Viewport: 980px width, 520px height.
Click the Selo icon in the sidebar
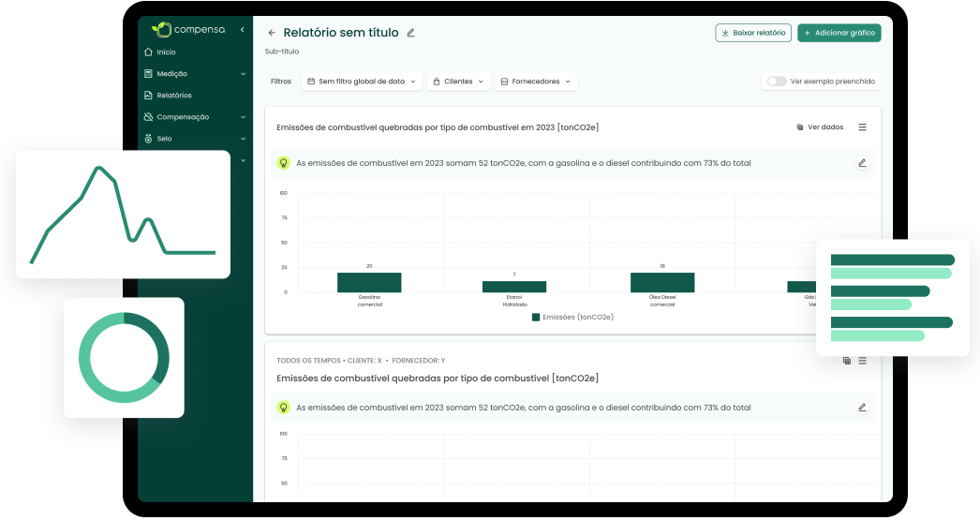pyautogui.click(x=148, y=139)
